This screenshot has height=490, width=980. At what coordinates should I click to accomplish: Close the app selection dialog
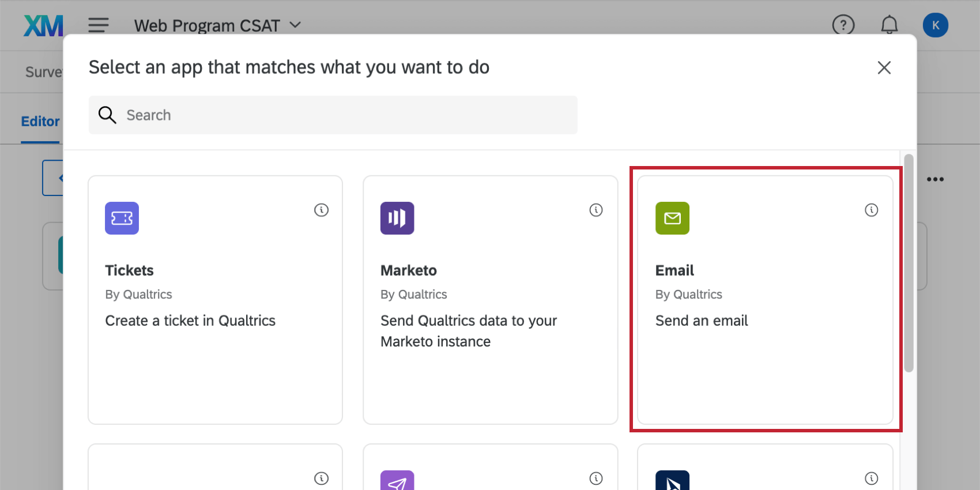click(884, 67)
